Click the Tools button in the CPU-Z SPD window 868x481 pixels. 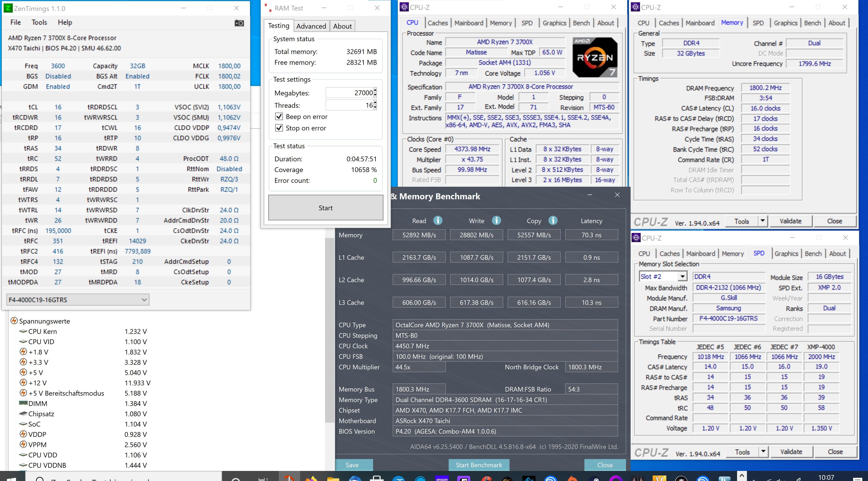coord(742,452)
